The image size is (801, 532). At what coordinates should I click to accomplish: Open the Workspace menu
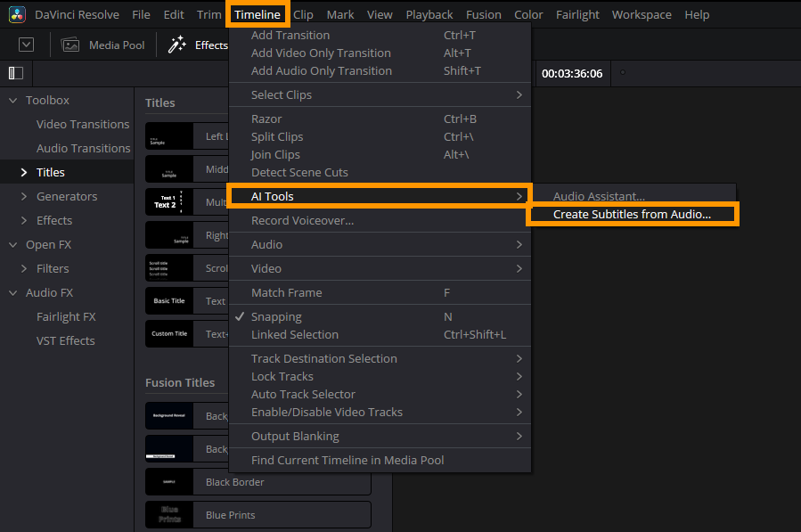point(642,15)
